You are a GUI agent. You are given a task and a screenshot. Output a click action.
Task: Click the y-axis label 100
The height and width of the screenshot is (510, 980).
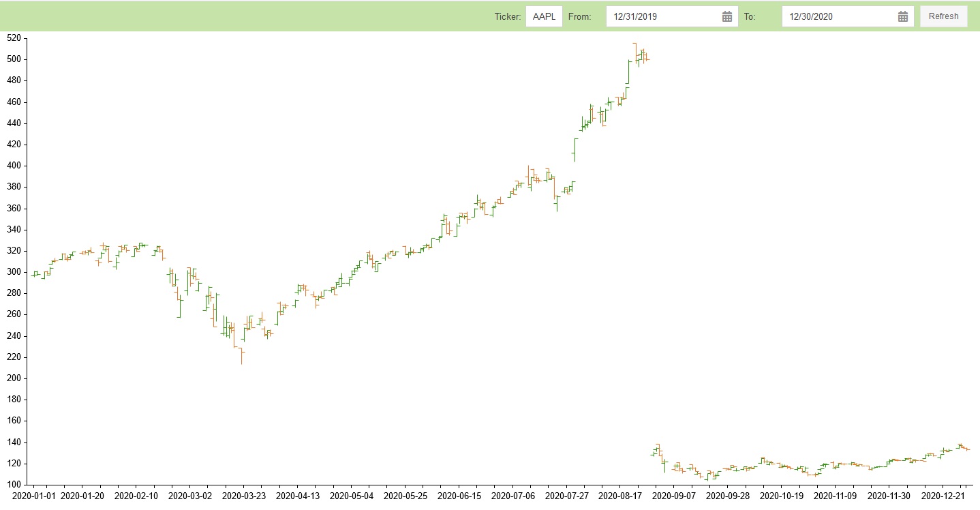[x=14, y=485]
